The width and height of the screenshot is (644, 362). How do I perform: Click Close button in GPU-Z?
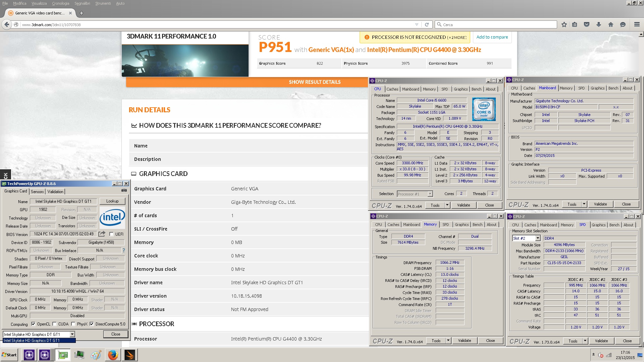116,334
